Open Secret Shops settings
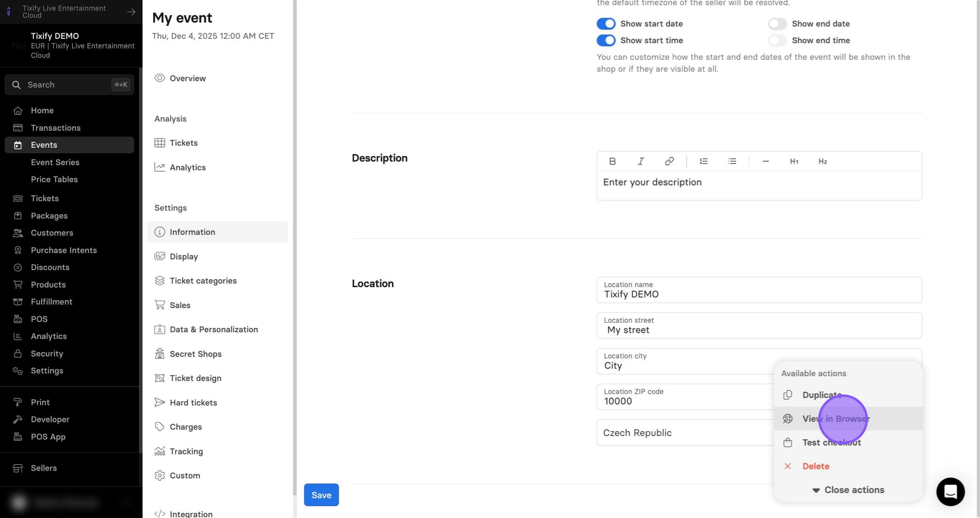 point(217,354)
